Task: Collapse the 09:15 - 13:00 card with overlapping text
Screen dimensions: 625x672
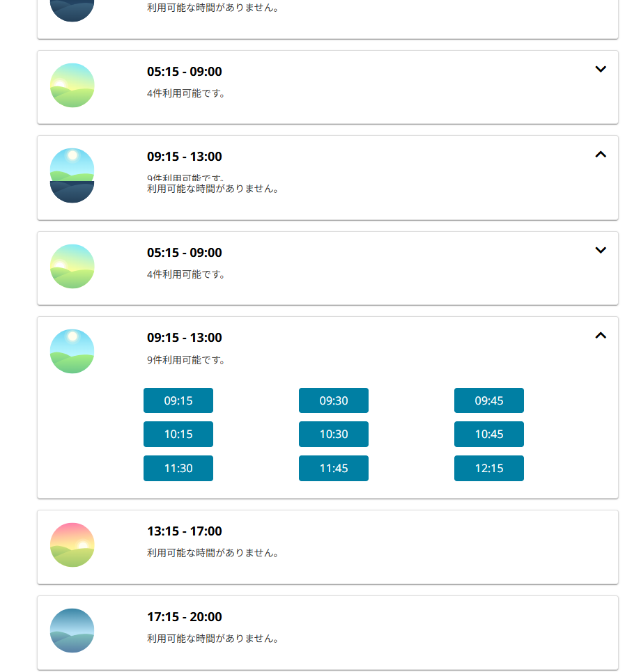Action: pos(601,155)
